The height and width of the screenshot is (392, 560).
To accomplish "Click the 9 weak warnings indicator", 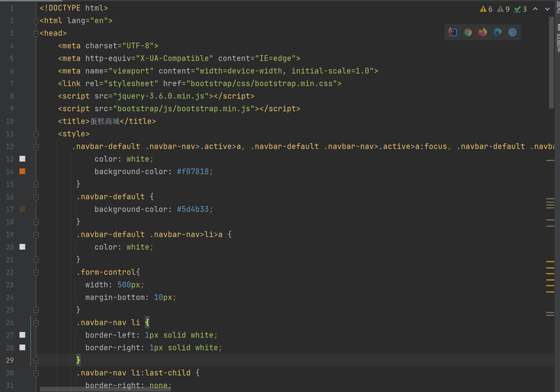I will point(503,9).
